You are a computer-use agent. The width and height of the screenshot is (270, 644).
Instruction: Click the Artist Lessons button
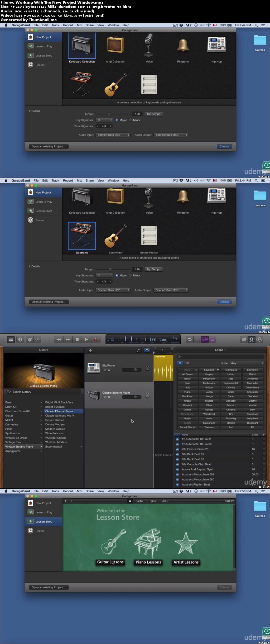click(x=186, y=562)
